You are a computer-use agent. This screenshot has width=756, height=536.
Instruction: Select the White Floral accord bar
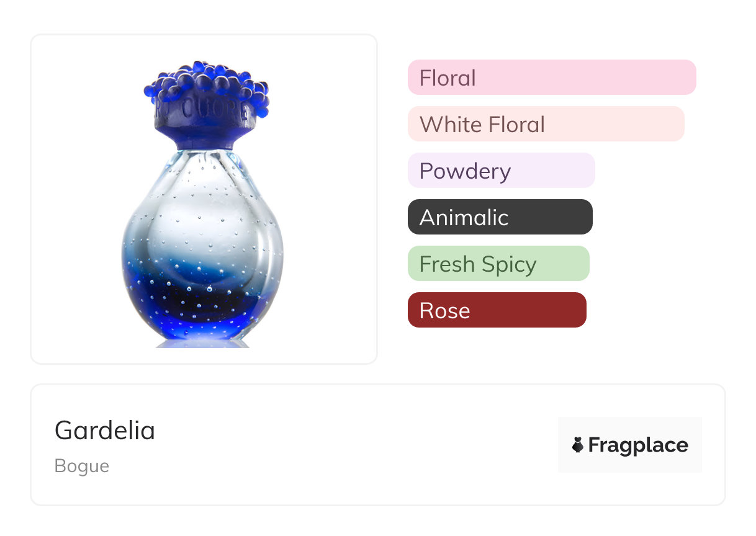point(546,124)
